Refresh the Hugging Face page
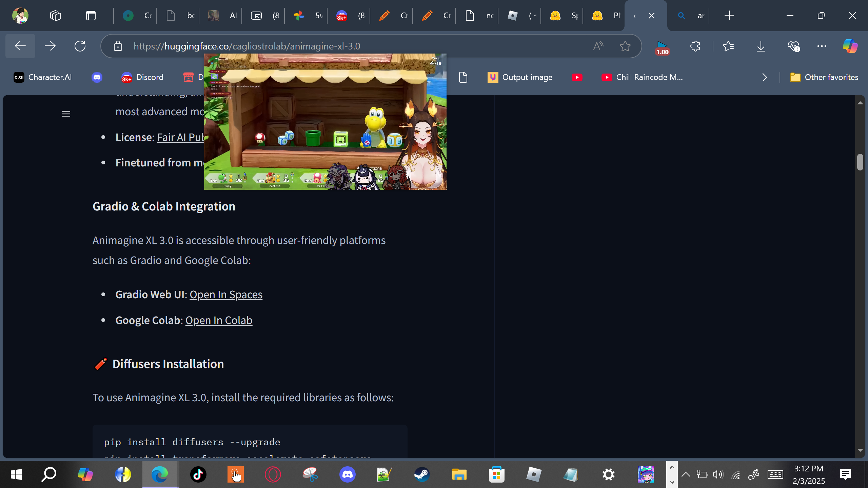Image resolution: width=868 pixels, height=488 pixels. [x=80, y=46]
